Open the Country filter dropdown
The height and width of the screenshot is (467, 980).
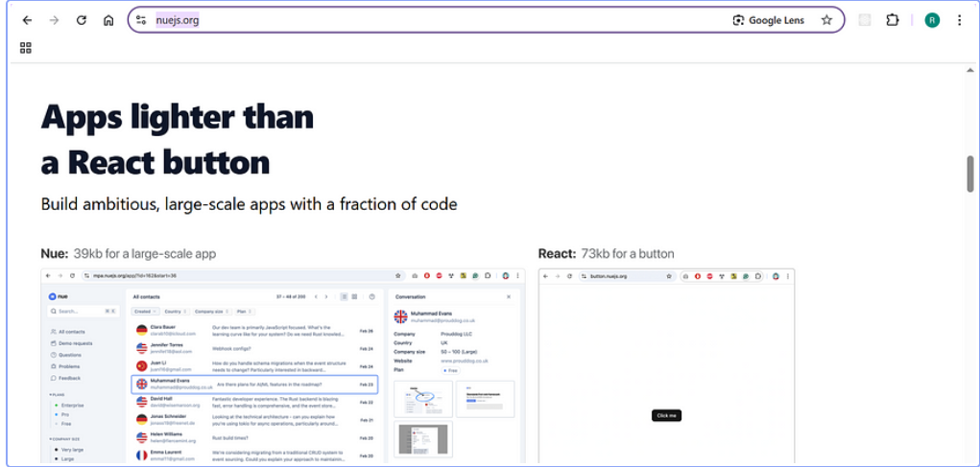[x=175, y=311]
